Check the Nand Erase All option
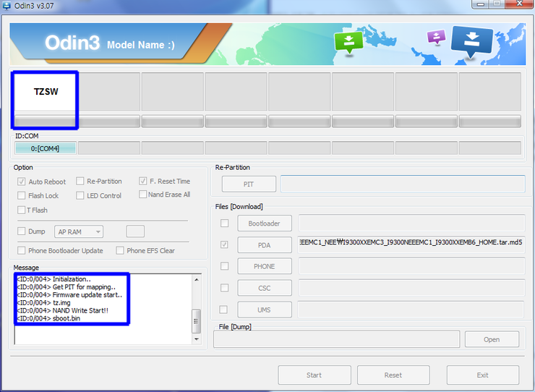The width and height of the screenshot is (535, 392). pos(142,195)
